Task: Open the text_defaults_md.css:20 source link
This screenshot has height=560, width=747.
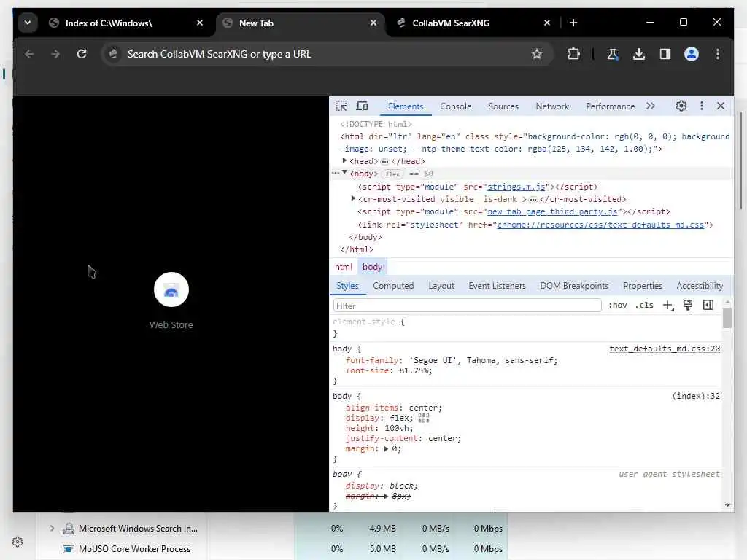Action: pyautogui.click(x=665, y=349)
